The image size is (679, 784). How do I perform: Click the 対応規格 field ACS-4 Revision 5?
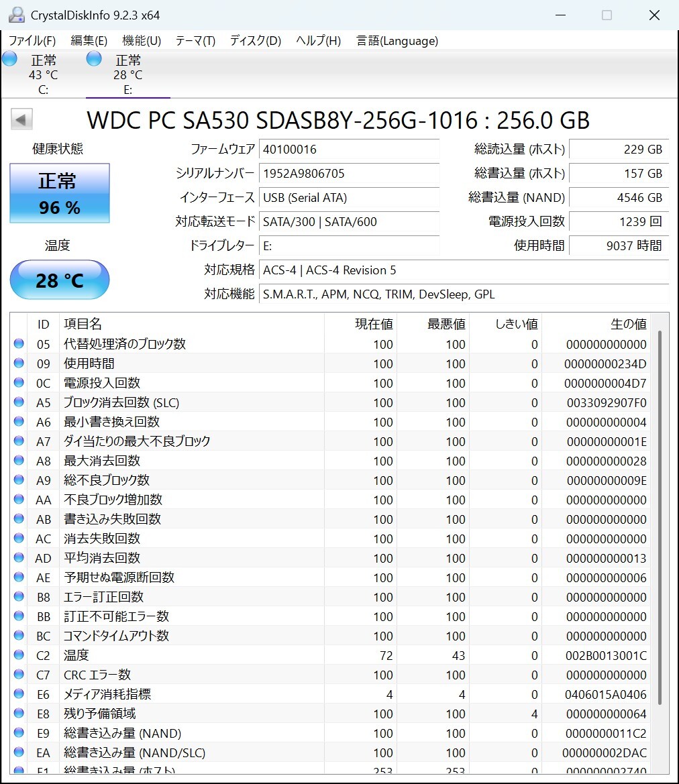464,270
